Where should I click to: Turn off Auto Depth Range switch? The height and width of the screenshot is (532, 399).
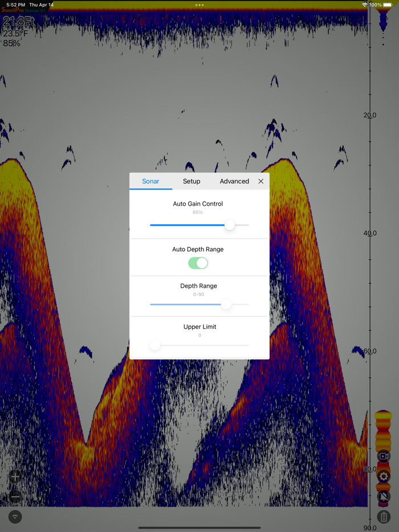[198, 263]
